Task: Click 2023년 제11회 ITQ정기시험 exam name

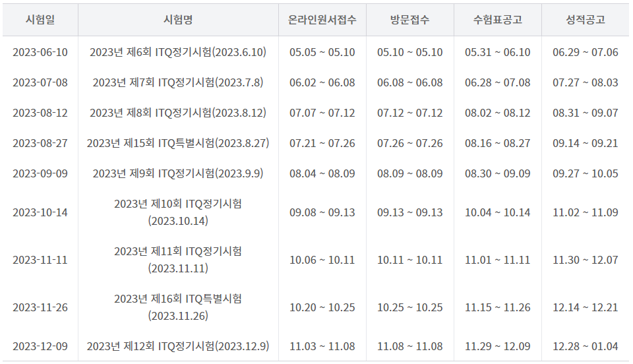Action: point(178,260)
